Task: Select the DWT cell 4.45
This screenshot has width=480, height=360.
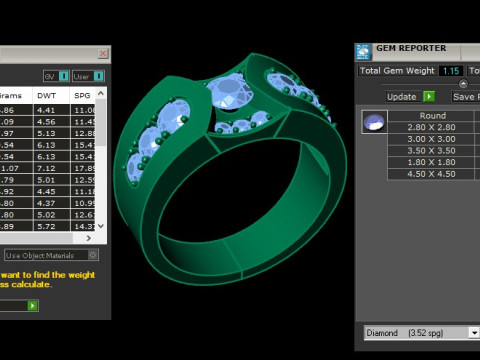Action: click(x=51, y=192)
